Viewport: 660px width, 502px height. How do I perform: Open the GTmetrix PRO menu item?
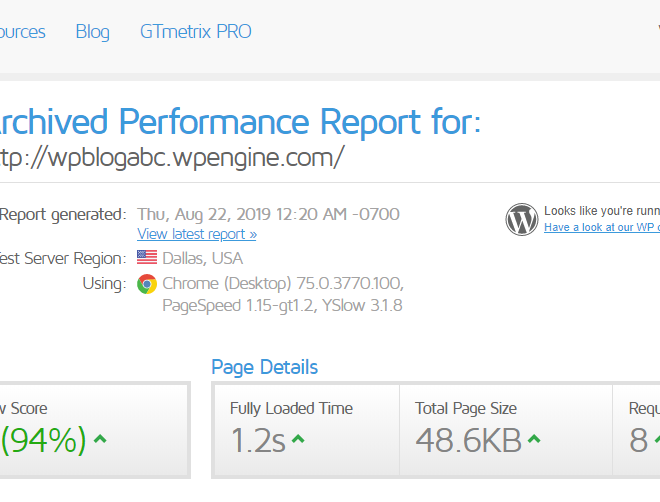click(196, 32)
